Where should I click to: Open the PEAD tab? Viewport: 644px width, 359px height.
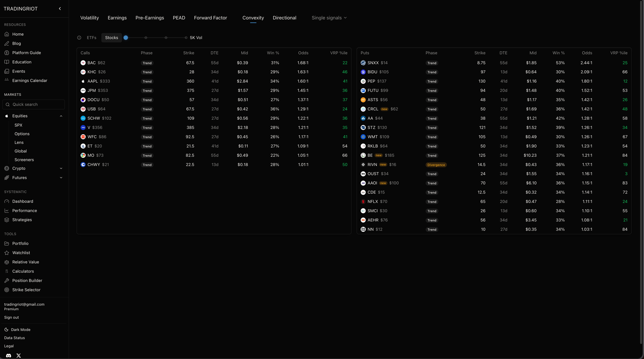pyautogui.click(x=179, y=18)
